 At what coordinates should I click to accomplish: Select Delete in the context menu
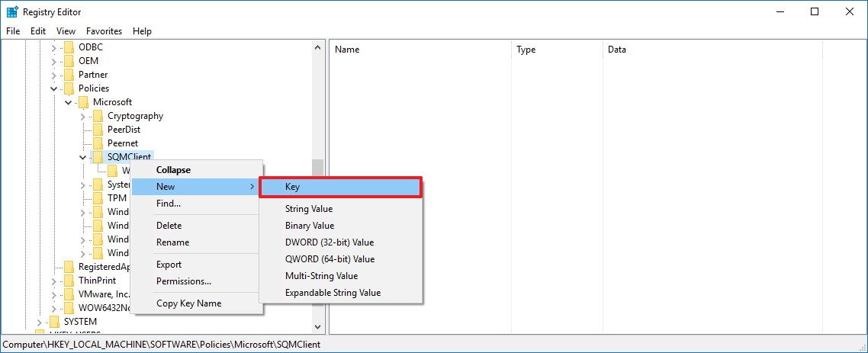(197, 226)
